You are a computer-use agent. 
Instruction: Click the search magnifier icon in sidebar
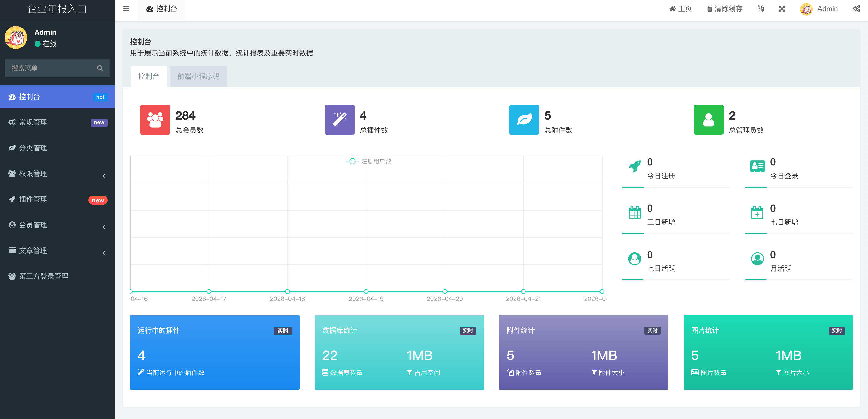point(100,68)
